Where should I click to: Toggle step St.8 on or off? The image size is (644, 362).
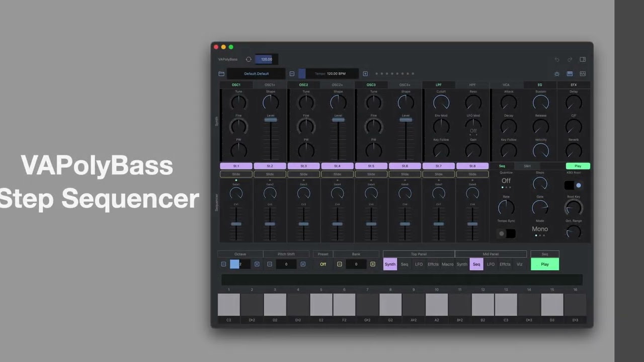tap(472, 166)
